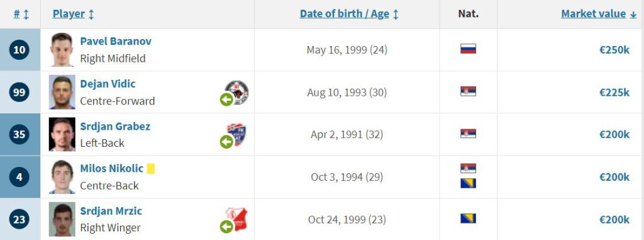
Task: Sort table by Player column
Action: coord(74,14)
